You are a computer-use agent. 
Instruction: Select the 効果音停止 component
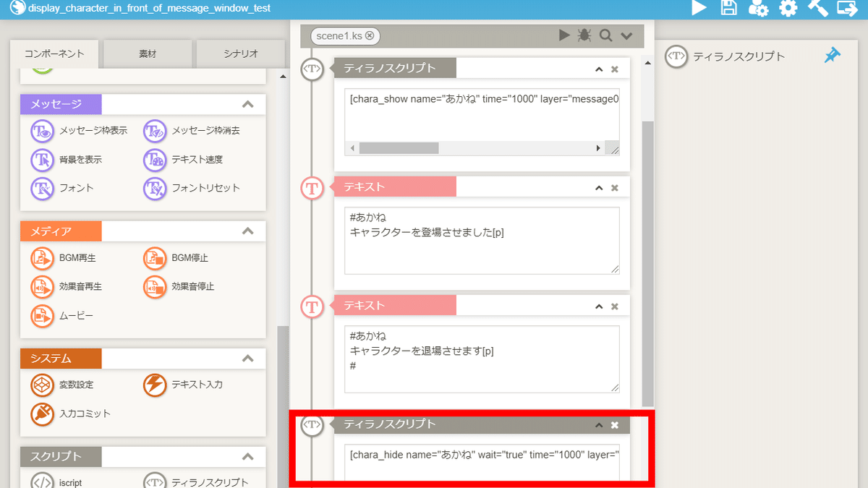click(179, 287)
